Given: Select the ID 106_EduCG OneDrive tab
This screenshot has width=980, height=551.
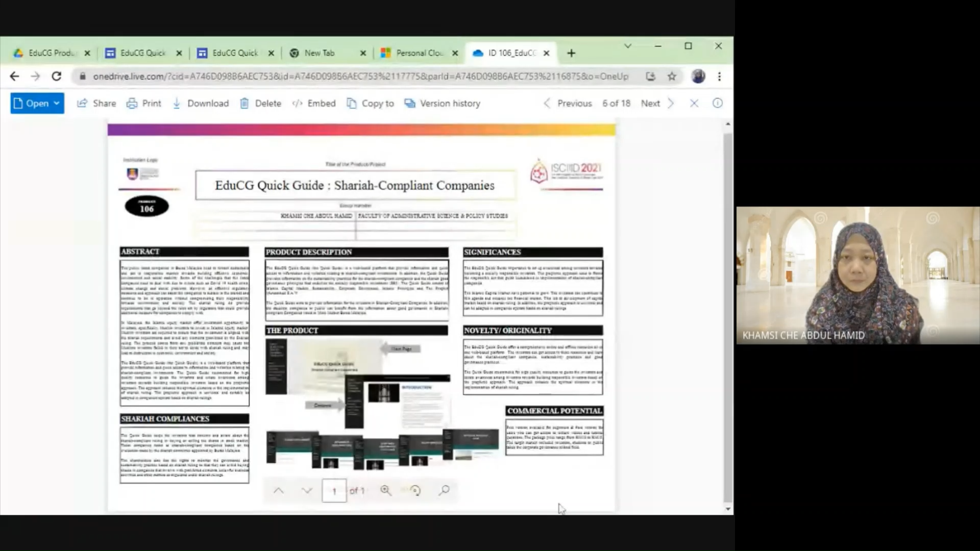Looking at the screenshot, I should click(x=511, y=53).
